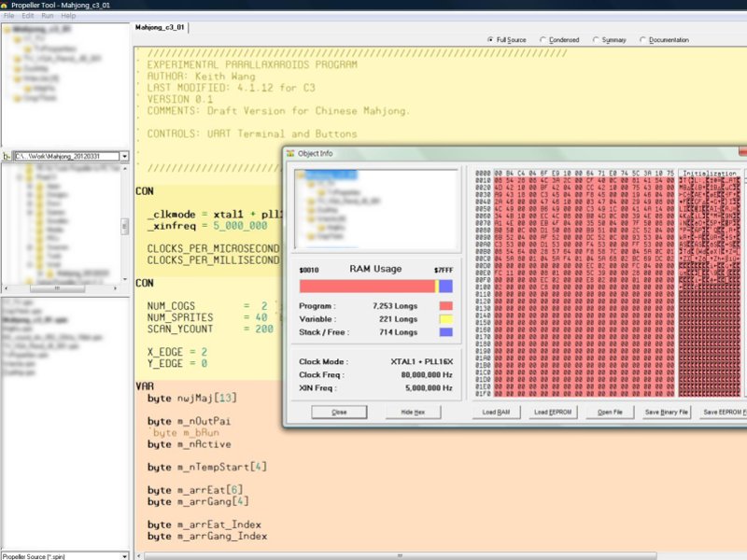
Task: Click the "5,000,000 Hz" XIN frequency value
Action: [x=429, y=388]
